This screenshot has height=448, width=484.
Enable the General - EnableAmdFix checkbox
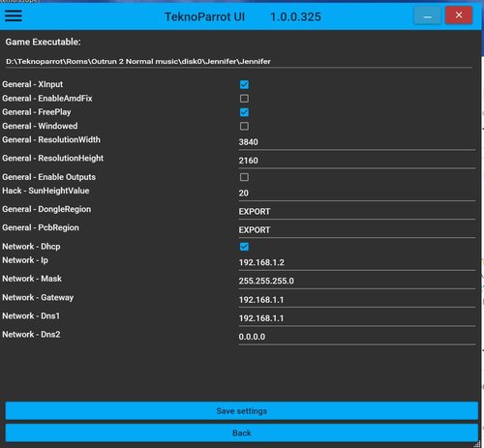coord(244,99)
